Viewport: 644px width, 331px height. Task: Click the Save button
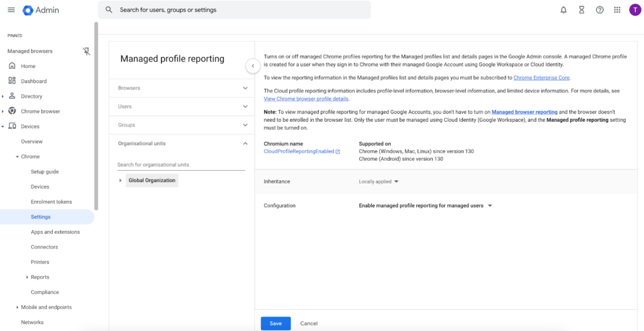click(x=275, y=323)
